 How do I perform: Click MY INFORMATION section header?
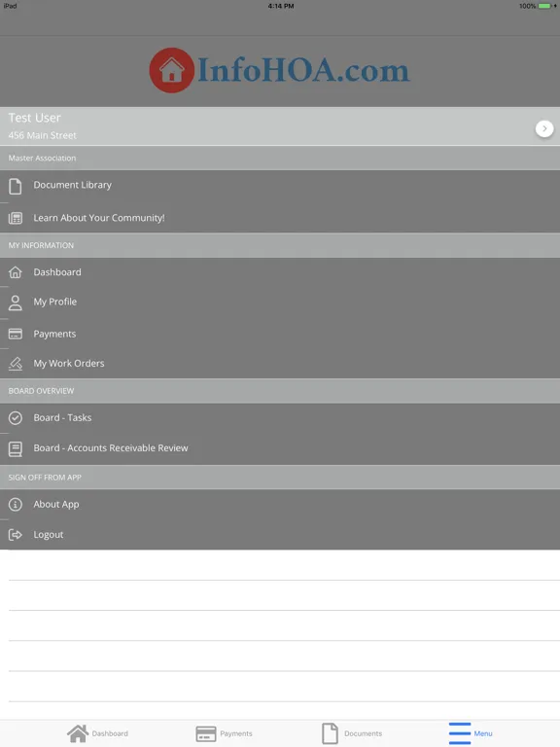280,245
